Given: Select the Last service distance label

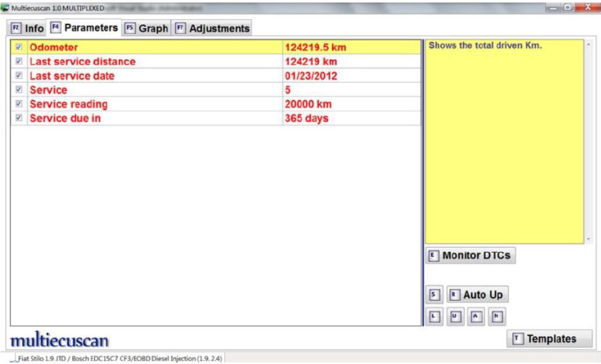Looking at the screenshot, I should point(83,61).
